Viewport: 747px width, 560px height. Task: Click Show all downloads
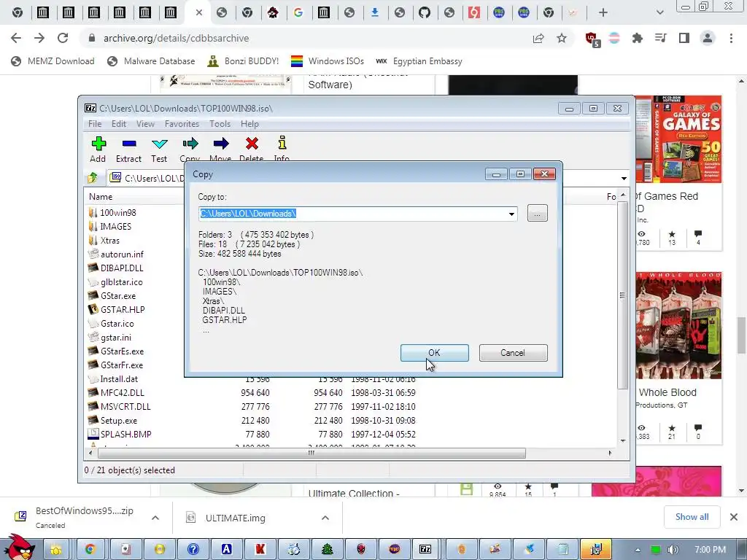[692, 517]
